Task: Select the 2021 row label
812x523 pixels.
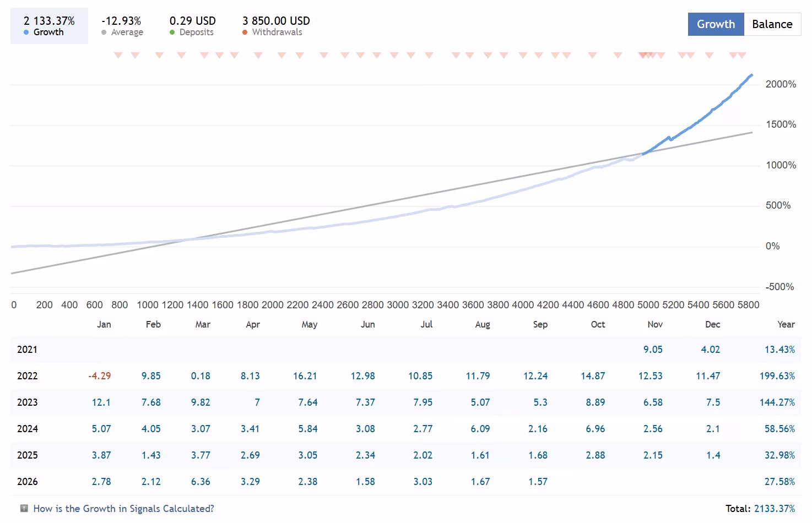Action: (x=27, y=350)
